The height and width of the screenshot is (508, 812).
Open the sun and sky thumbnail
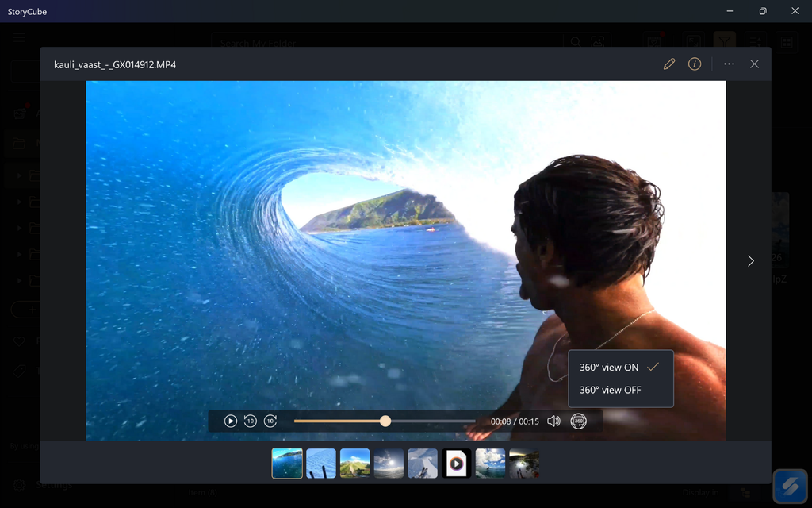click(389, 464)
